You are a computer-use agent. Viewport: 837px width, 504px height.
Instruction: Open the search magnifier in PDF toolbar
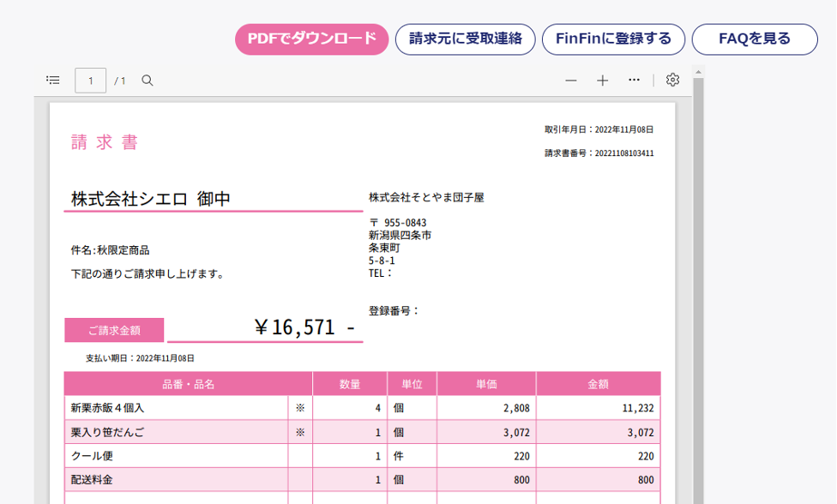coord(148,81)
